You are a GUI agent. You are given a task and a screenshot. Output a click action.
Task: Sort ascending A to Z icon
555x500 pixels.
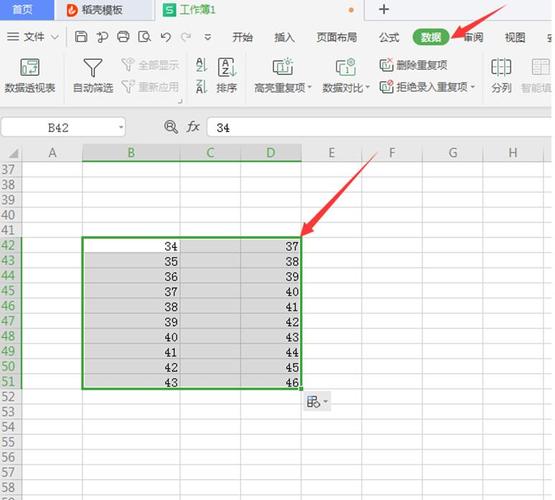point(201,65)
